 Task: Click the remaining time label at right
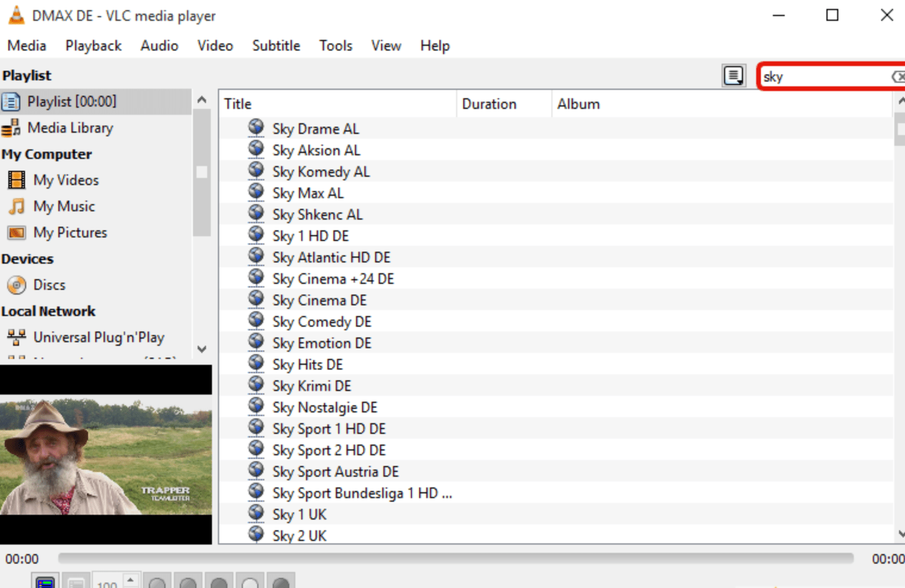pos(888,559)
